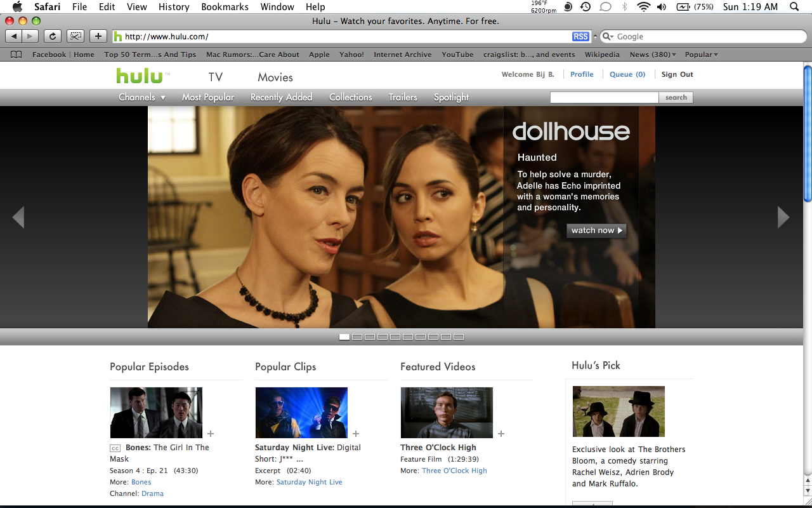Image resolution: width=812 pixels, height=508 pixels.
Task: Open the Safari History menu
Action: tap(174, 7)
